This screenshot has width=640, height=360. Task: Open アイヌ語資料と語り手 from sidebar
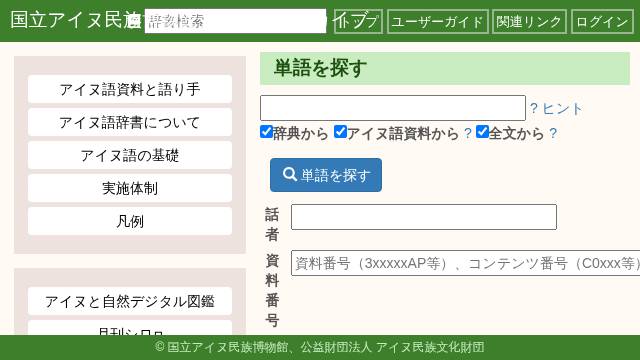pos(130,89)
